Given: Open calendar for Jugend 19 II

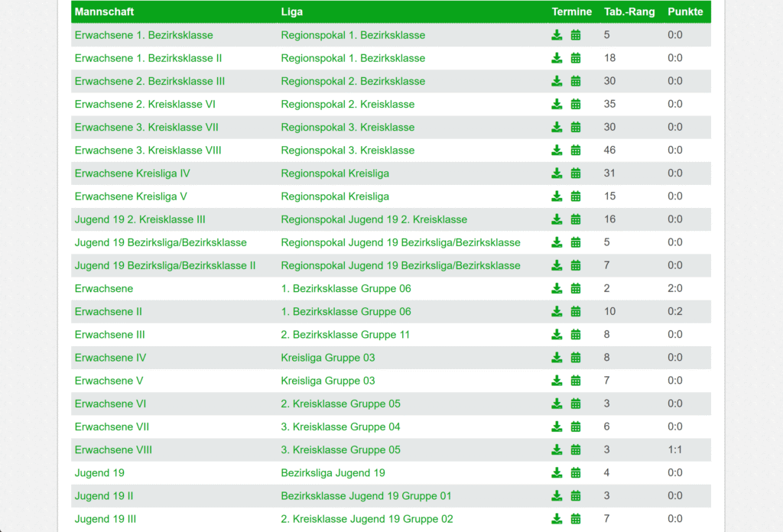Looking at the screenshot, I should 576,496.
